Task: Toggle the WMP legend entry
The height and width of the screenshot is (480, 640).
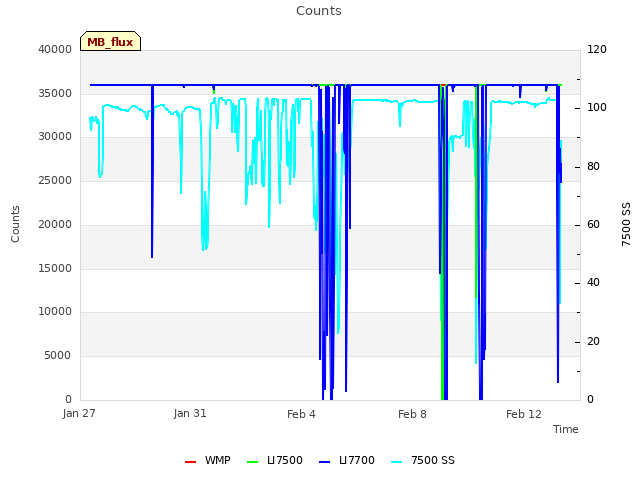Action: (x=207, y=460)
